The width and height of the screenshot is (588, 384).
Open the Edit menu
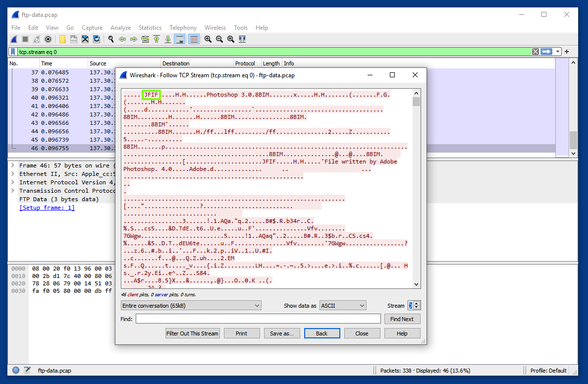click(x=33, y=28)
